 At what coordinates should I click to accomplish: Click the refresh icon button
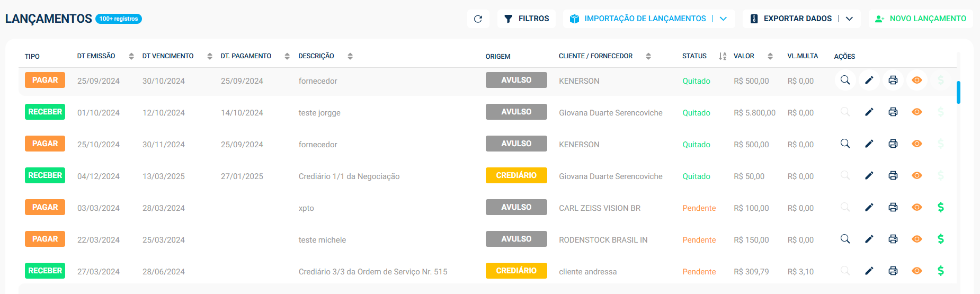pos(478,19)
